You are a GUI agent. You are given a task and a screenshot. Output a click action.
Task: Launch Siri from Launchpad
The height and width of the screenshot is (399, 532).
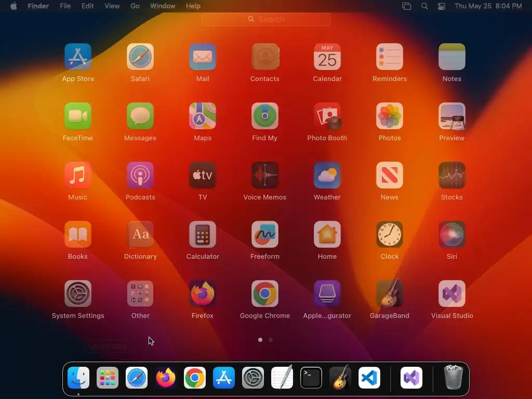click(452, 234)
